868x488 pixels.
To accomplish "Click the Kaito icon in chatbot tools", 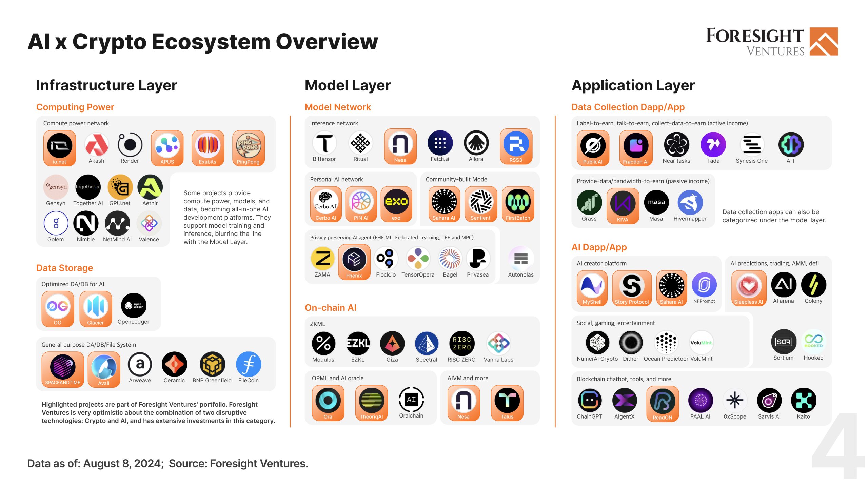I will pos(803,401).
